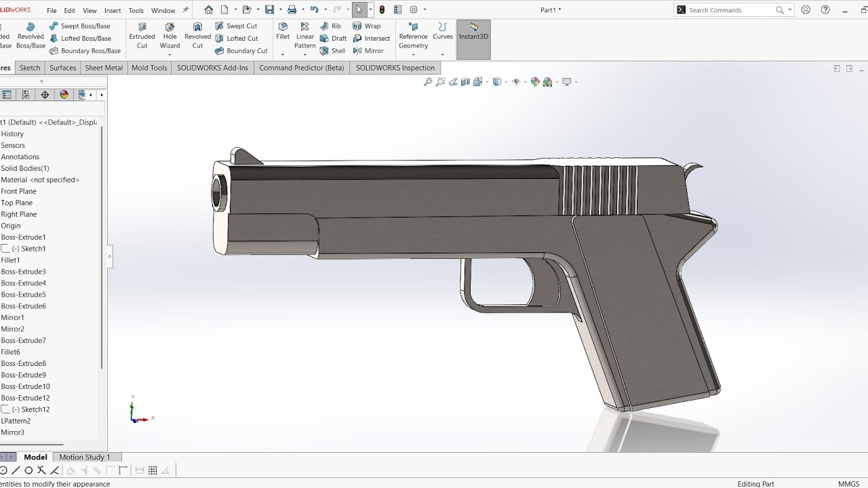Viewport: 868px width, 488px height.
Task: Select LPattern2 in the feature tree
Action: pos(16,421)
